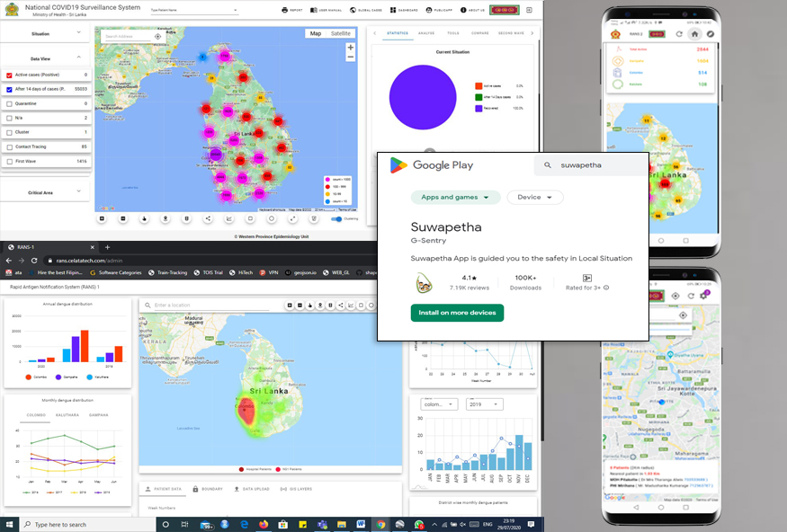
Task: Open the district dropdown showing colom...
Action: 439,404
